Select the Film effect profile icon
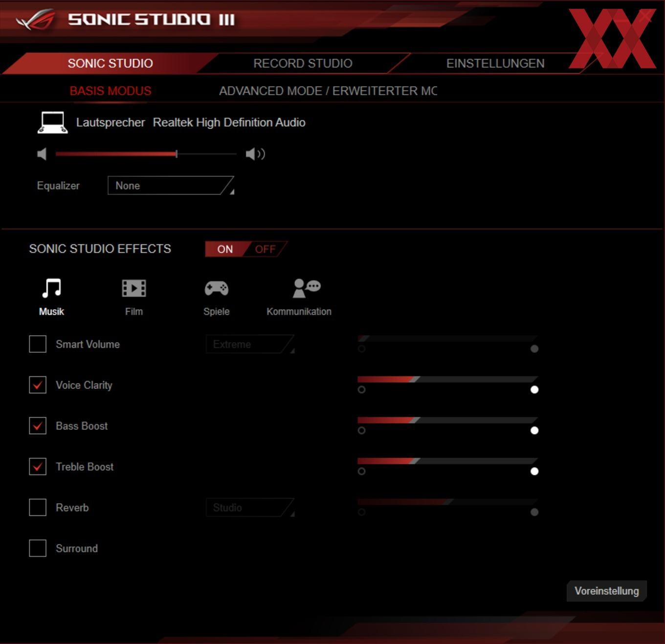 pos(133,288)
